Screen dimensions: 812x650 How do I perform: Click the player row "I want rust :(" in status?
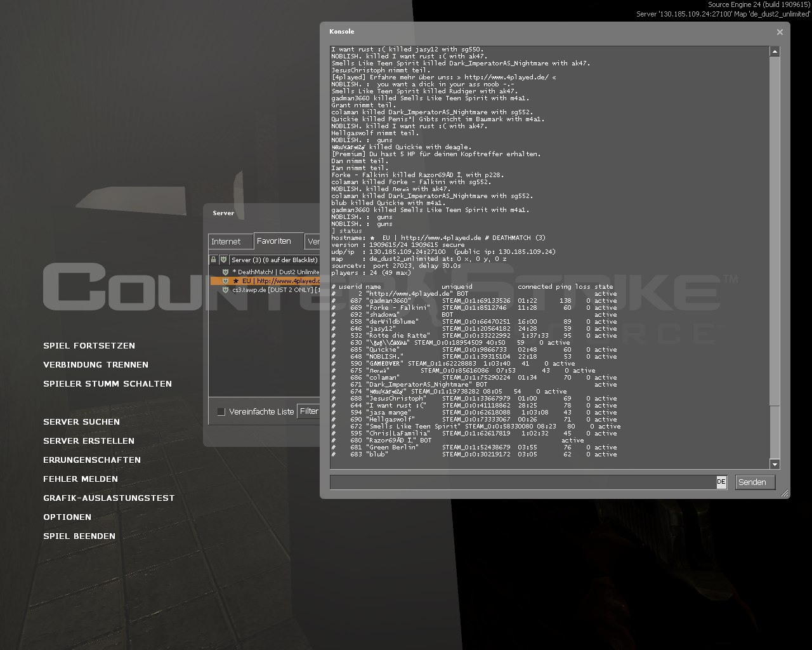coord(474,406)
